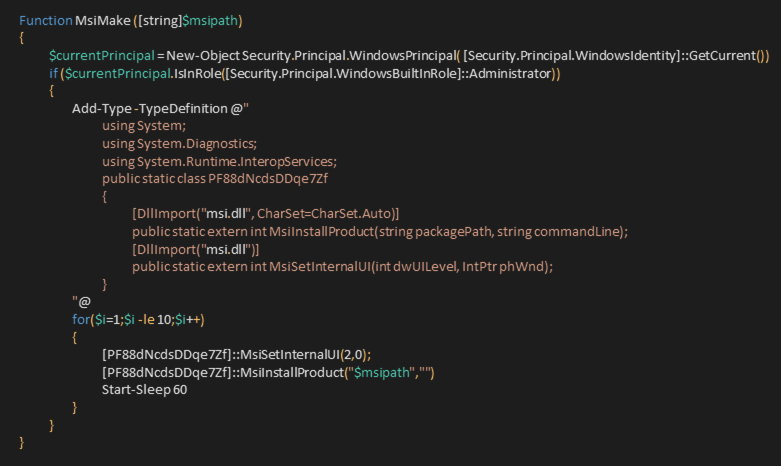This screenshot has width=781, height=466.
Task: Click the Start-Sleep 60 line
Action: click(x=144, y=390)
